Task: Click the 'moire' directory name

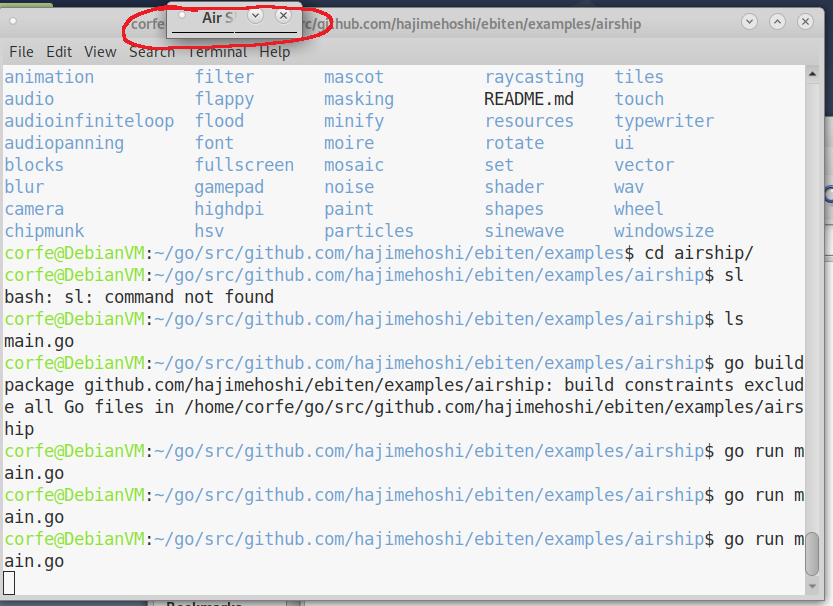Action: [x=349, y=143]
